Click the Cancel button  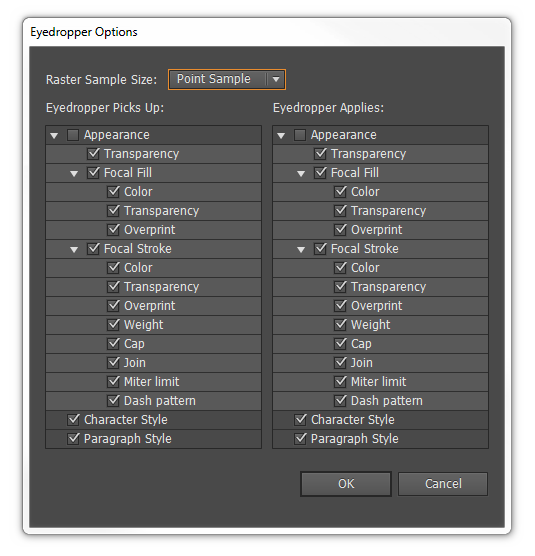click(x=443, y=484)
